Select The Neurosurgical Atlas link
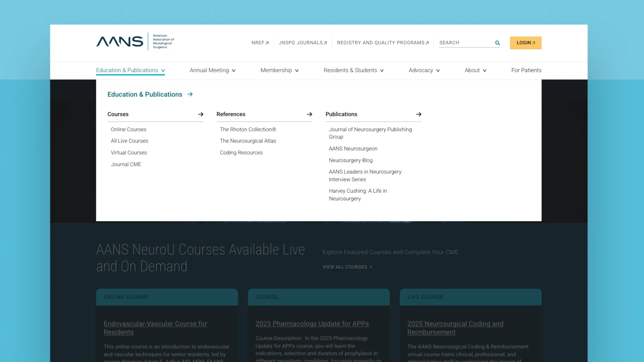The image size is (644, 362). coord(248,141)
